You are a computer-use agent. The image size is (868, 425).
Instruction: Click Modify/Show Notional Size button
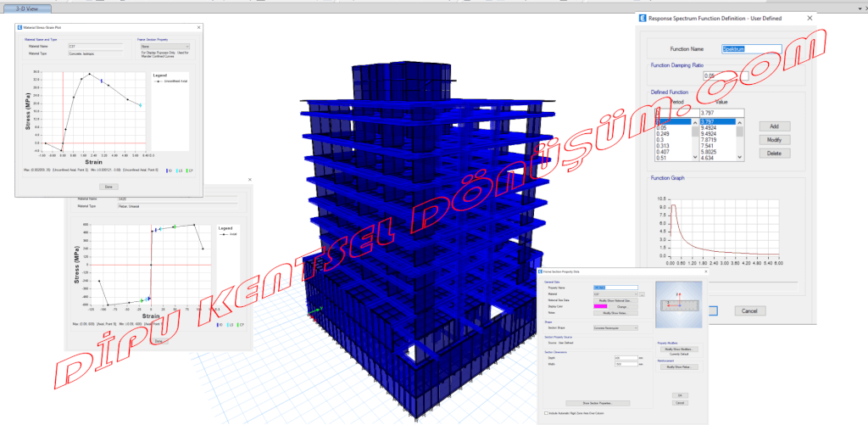tap(615, 300)
